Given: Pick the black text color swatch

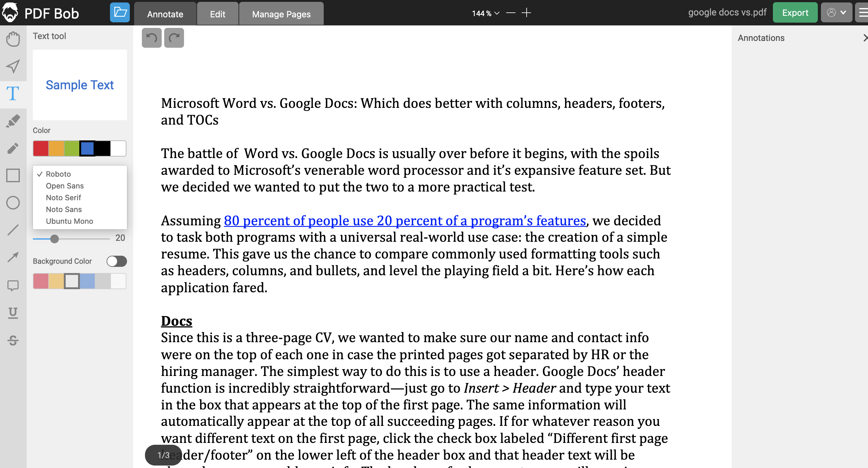Looking at the screenshot, I should pos(103,148).
